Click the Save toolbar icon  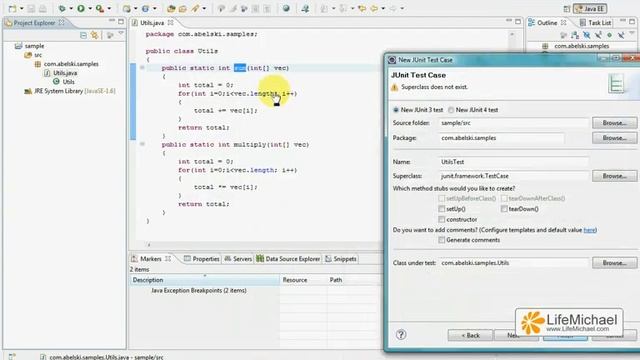pos(31,8)
